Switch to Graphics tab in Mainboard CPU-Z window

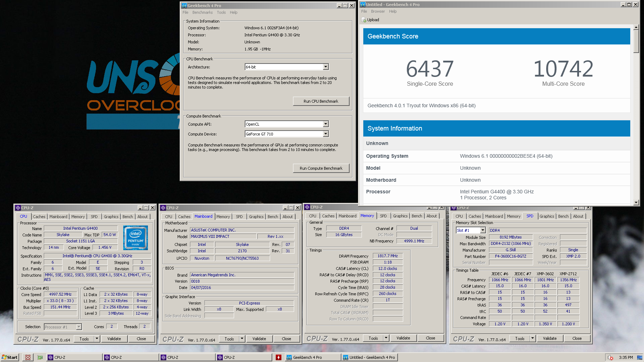[256, 217]
